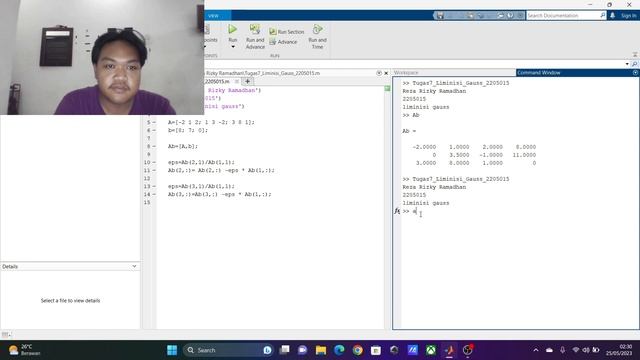Click the Wi-Fi network tray icon
The image size is (640, 360).
pos(576,350)
